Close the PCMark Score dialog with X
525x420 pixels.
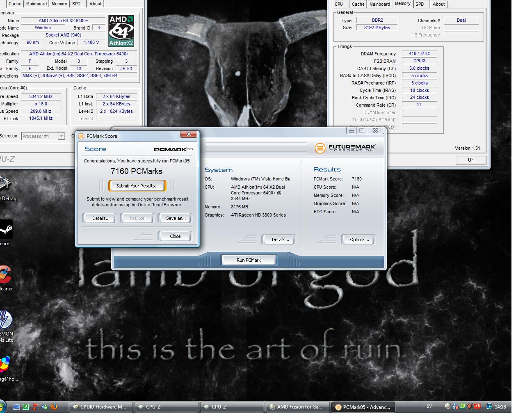[189, 135]
